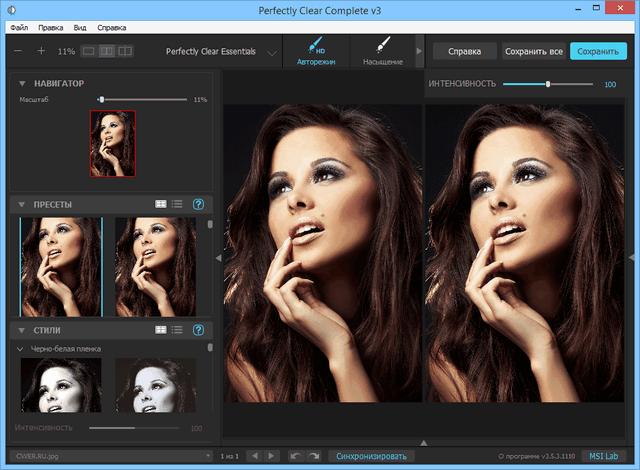Click the Интенсивность slider at top right
The width and height of the screenshot is (640, 470).
click(548, 84)
